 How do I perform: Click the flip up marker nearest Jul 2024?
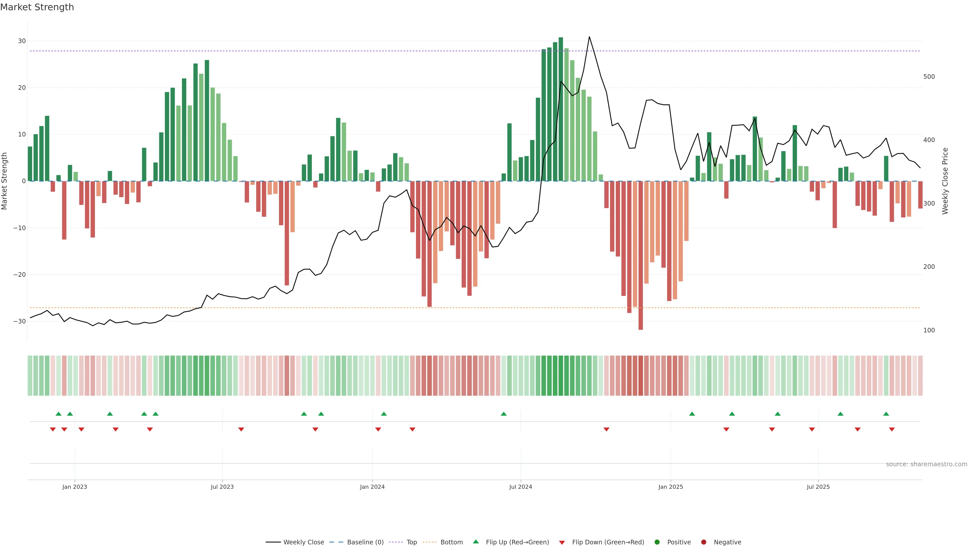point(504,414)
